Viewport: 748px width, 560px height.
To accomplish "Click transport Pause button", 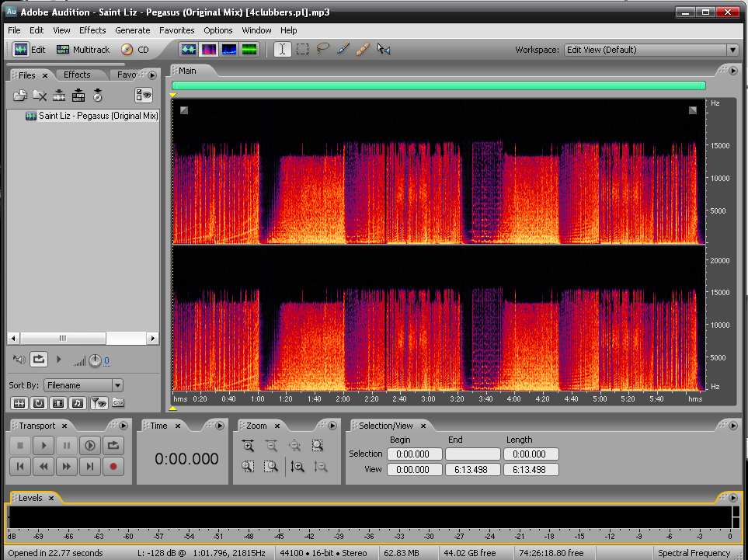I will (x=67, y=446).
